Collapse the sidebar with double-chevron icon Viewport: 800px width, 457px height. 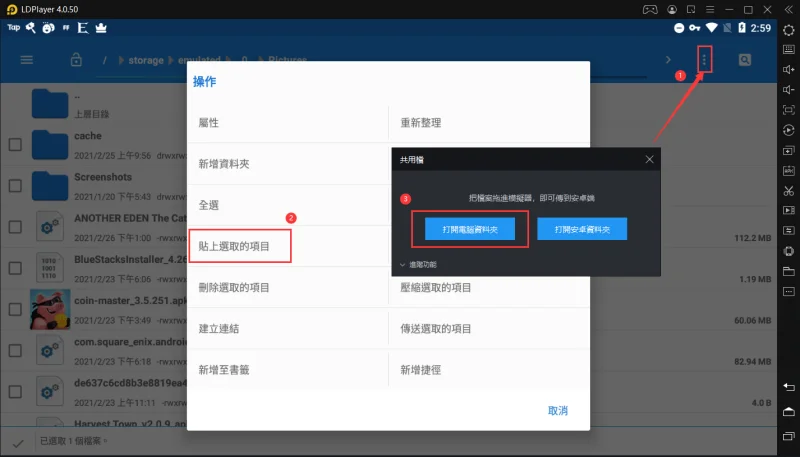tap(789, 9)
